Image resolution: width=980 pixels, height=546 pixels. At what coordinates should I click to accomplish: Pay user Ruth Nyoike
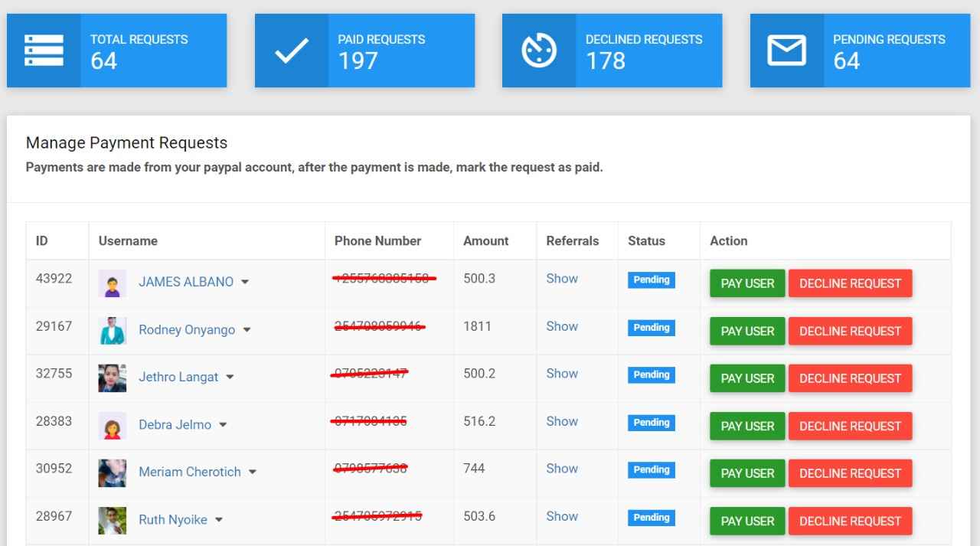pos(747,521)
